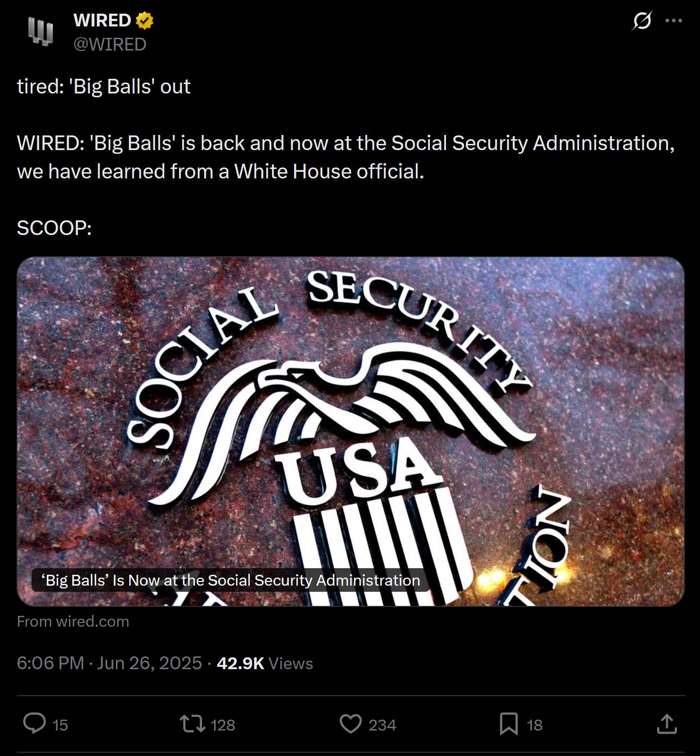Open the three-dot more options menu

(674, 21)
